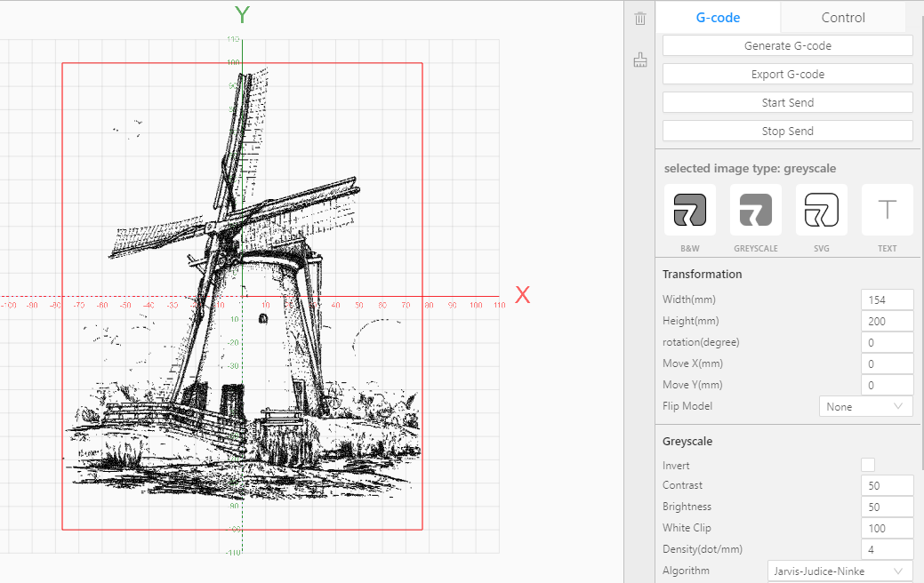Select the TEXT type icon
This screenshot has height=583, width=924.
coord(887,211)
